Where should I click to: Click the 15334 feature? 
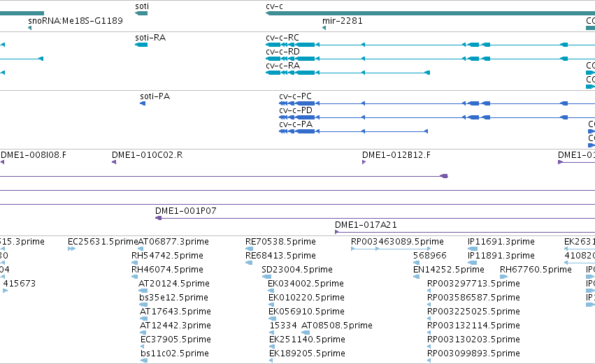pyautogui.click(x=272, y=333)
